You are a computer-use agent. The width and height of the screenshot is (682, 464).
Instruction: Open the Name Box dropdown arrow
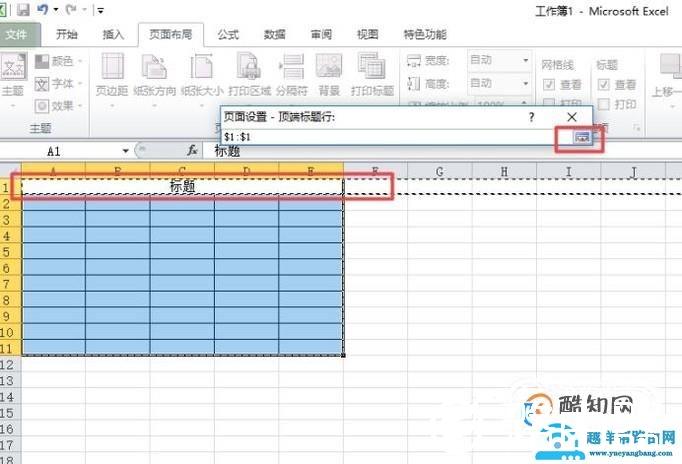pos(126,151)
